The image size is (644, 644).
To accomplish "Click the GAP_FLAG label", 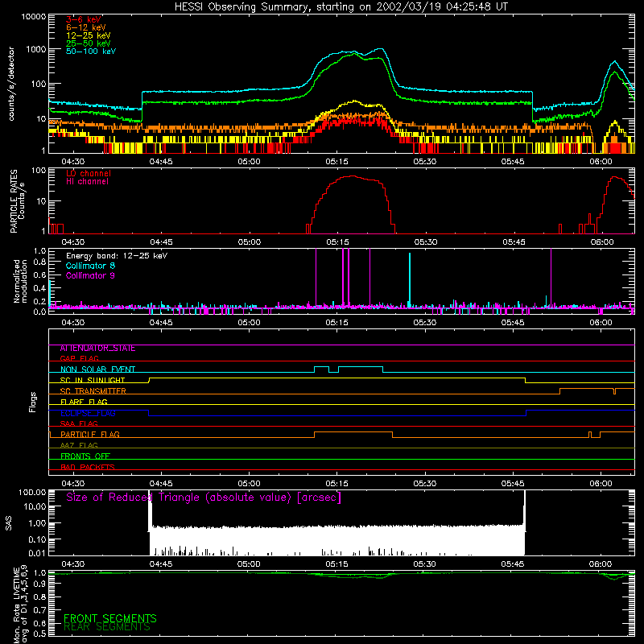I will [79, 358].
